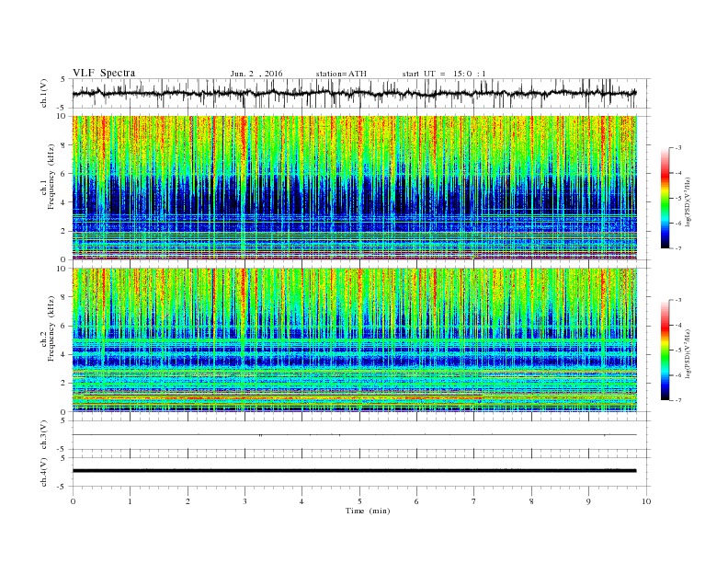Click the thick ch.4 signal trace
The image size is (728, 563).
(354, 471)
